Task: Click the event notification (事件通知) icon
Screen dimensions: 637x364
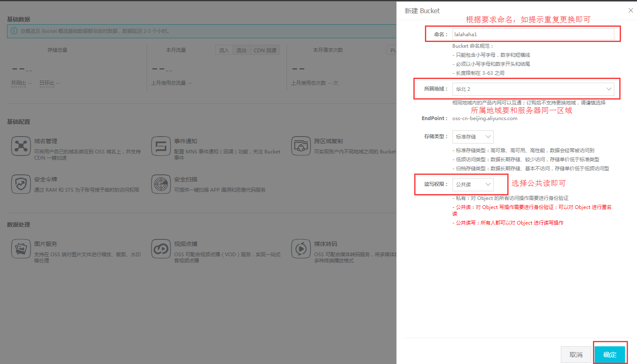Action: point(161,146)
